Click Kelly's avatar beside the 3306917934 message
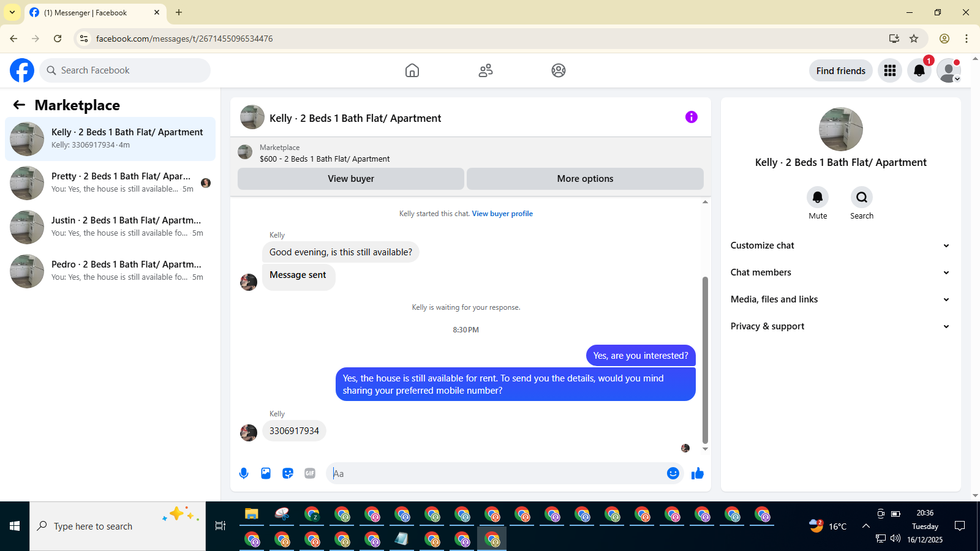This screenshot has width=980, height=551. click(x=249, y=433)
